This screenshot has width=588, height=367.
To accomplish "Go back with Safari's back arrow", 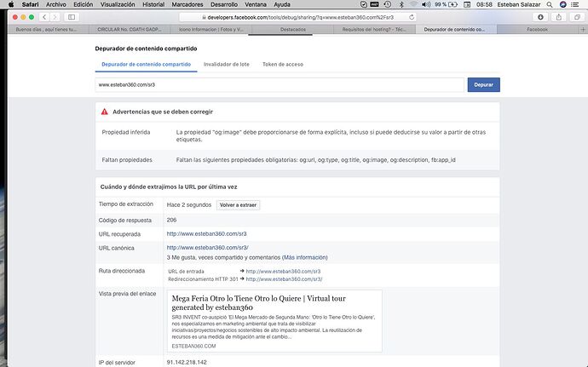I will (44, 17).
